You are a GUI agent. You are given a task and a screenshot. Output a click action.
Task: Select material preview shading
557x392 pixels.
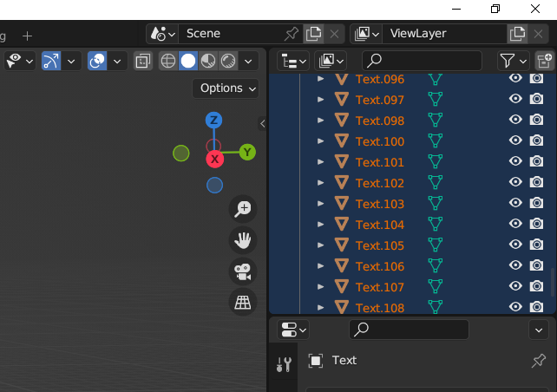point(208,61)
